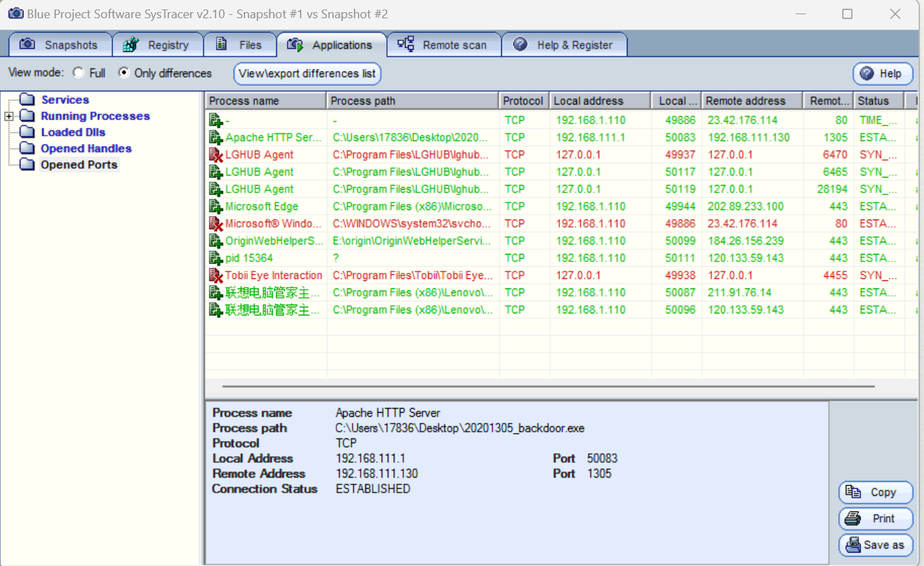Viewport: 924px width, 566px height.
Task: Switch to the Files tab
Action: tap(240, 45)
